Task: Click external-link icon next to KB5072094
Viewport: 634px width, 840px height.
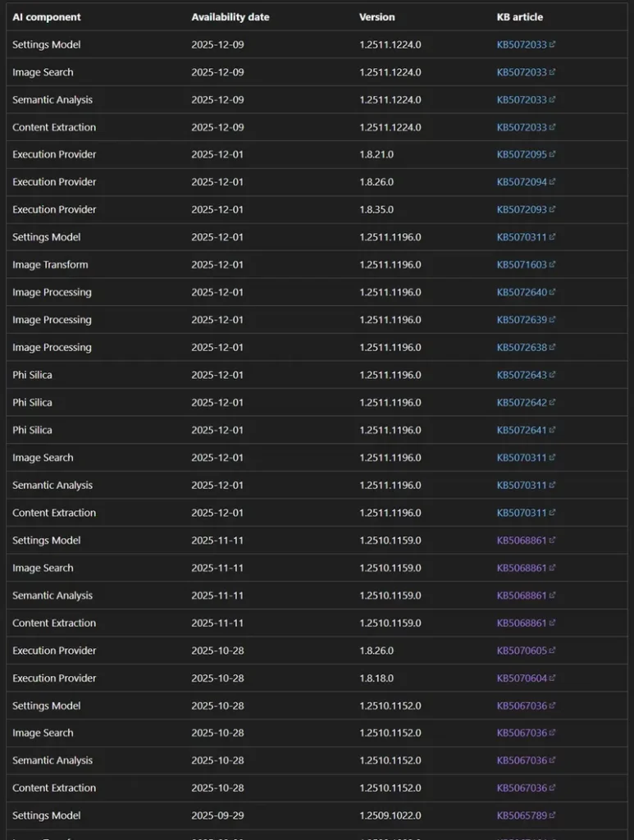Action: click(x=553, y=182)
